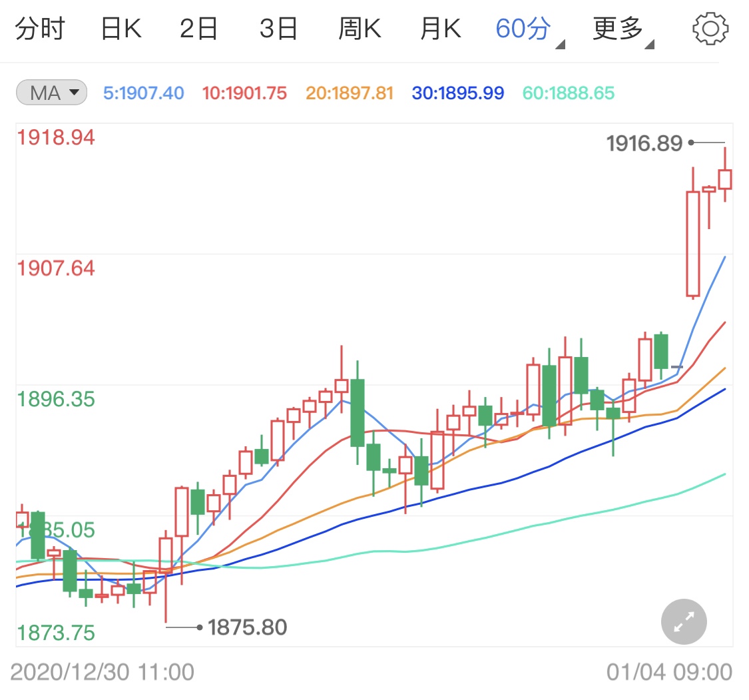
Task: Select the tall red candle crossing 1907.64
Action: tap(692, 243)
